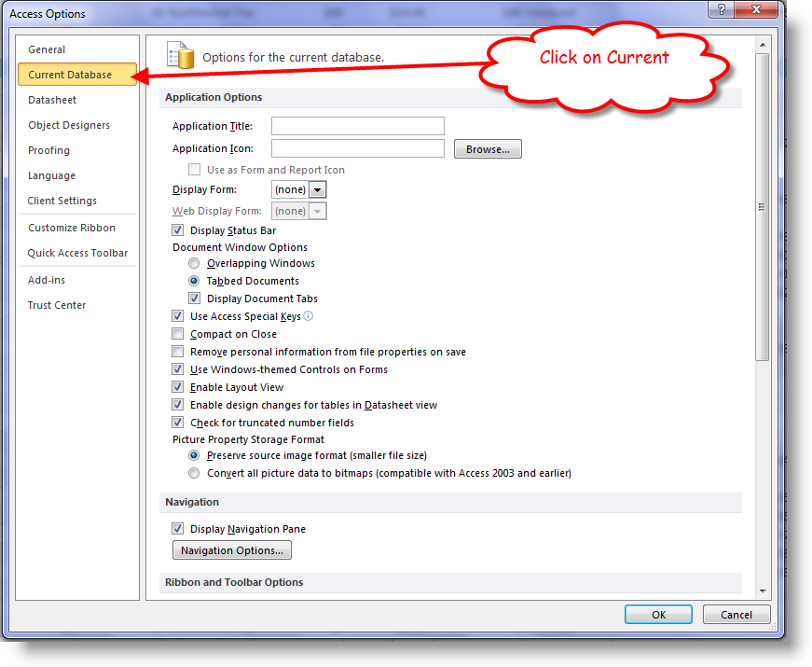Open the Customize Ribbon settings
The width and height of the screenshot is (812, 667).
click(x=71, y=227)
